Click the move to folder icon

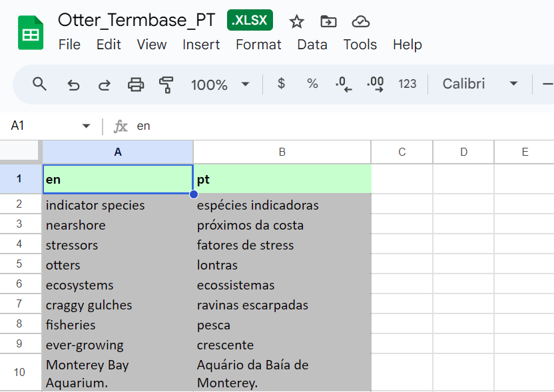click(x=328, y=22)
